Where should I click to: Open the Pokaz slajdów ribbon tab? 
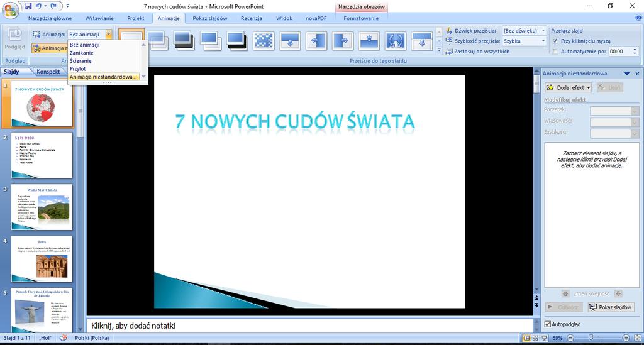click(x=210, y=18)
